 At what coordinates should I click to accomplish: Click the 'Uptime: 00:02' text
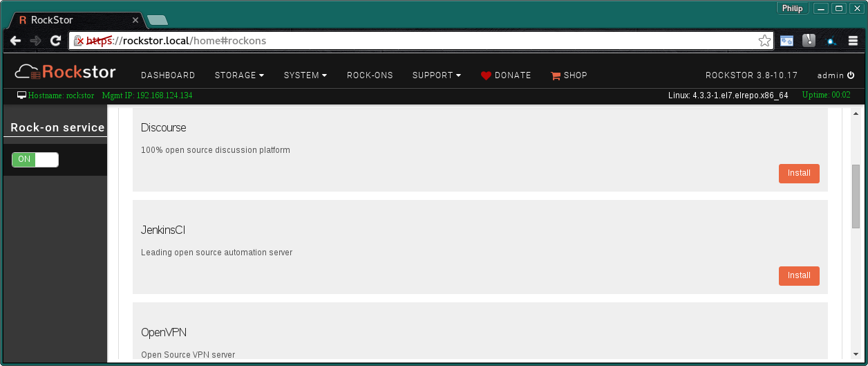click(x=827, y=95)
